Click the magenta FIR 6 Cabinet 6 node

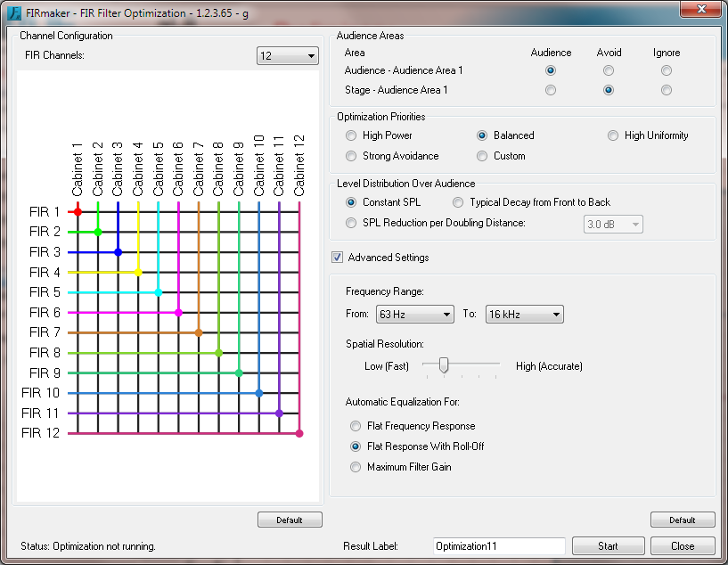tap(178, 313)
